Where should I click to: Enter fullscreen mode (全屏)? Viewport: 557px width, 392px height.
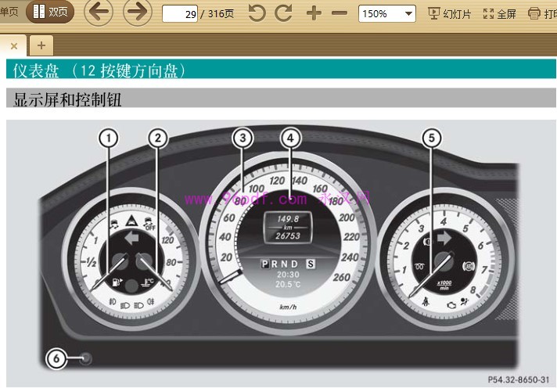coord(499,14)
